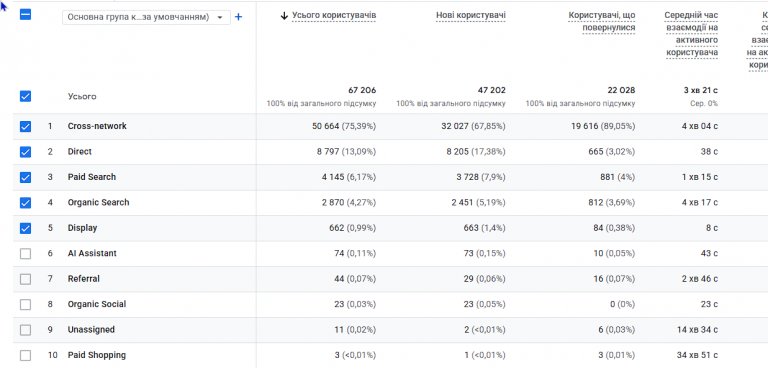Uncheck the Organic Search row checkbox
Viewport: 768px width, 376px height.
point(25,203)
